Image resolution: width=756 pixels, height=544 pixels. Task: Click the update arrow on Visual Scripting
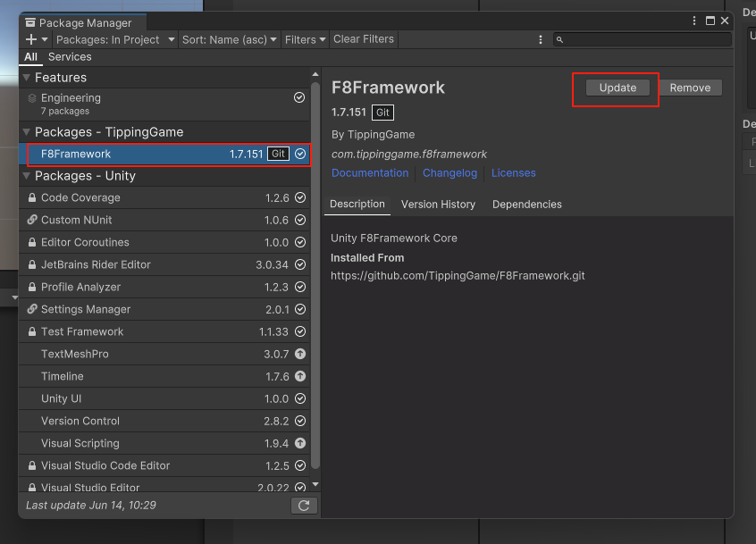[298, 443]
